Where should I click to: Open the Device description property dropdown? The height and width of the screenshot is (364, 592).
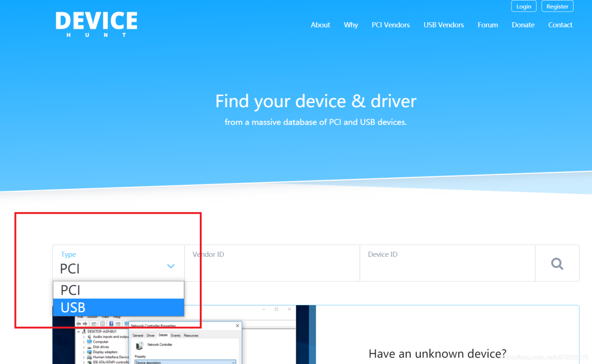(x=185, y=362)
